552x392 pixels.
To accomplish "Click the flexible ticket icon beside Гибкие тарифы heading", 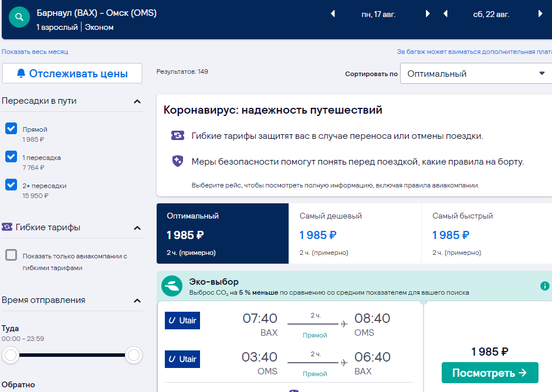I will [x=6, y=227].
